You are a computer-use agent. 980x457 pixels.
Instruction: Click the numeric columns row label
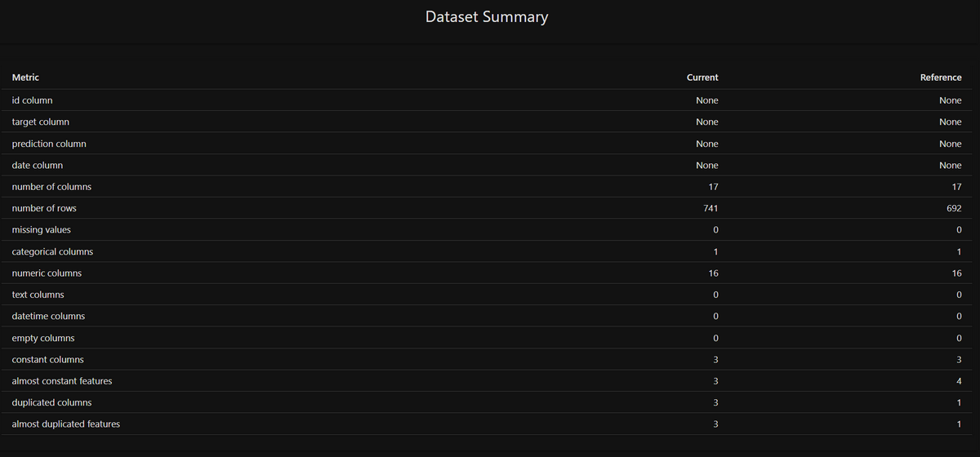(47, 273)
